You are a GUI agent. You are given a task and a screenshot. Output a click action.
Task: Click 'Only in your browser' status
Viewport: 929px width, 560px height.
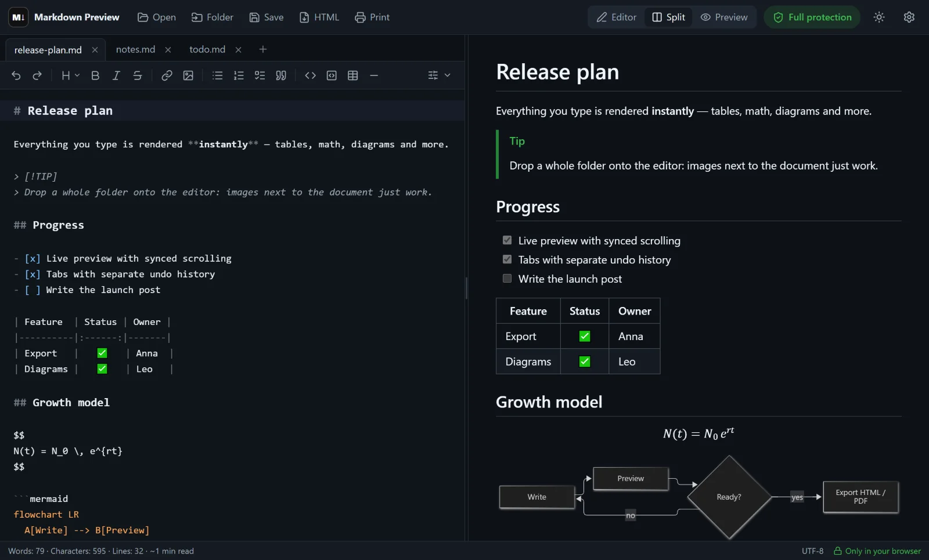pyautogui.click(x=877, y=551)
